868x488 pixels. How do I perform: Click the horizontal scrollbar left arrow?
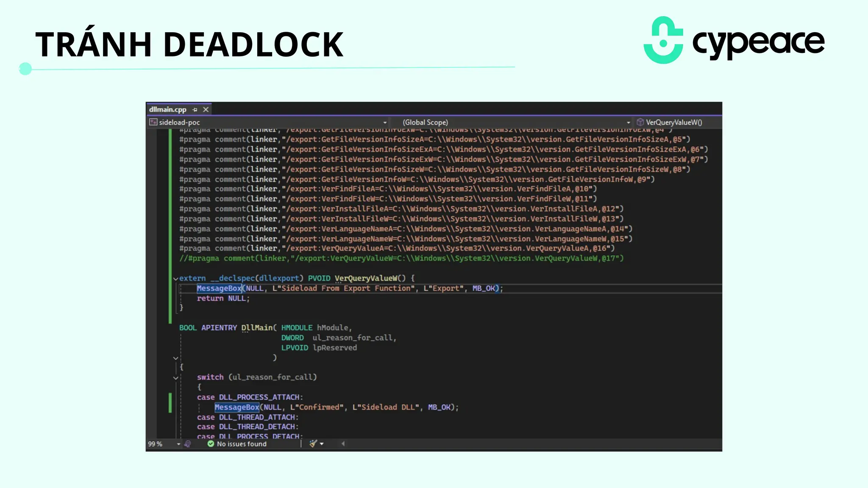tap(343, 444)
